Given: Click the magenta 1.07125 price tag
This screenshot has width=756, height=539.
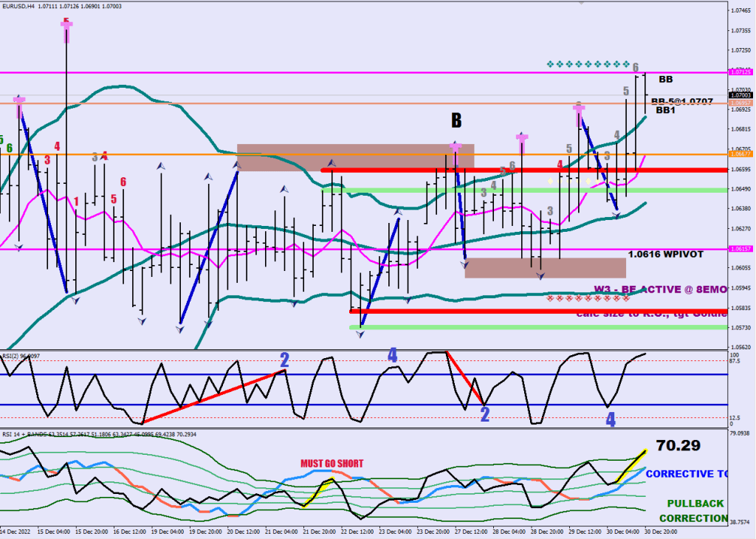Looking at the screenshot, I should point(740,72).
